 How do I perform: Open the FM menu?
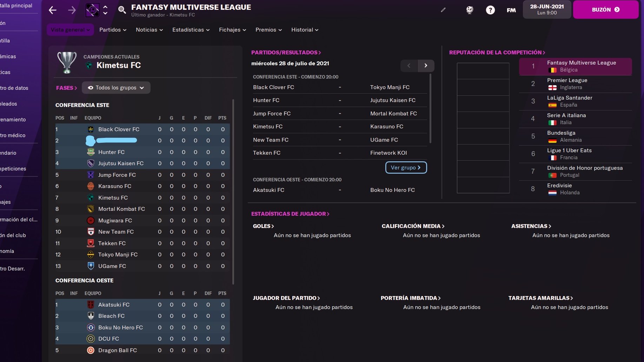[511, 10]
